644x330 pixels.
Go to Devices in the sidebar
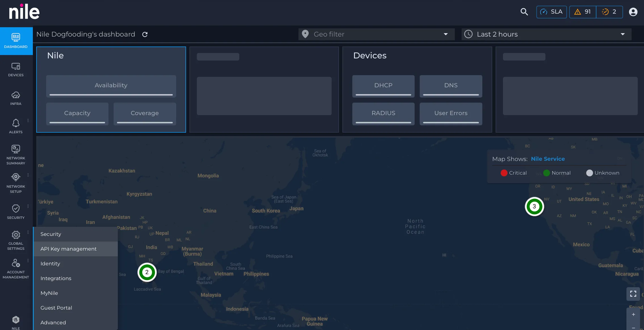tap(16, 69)
